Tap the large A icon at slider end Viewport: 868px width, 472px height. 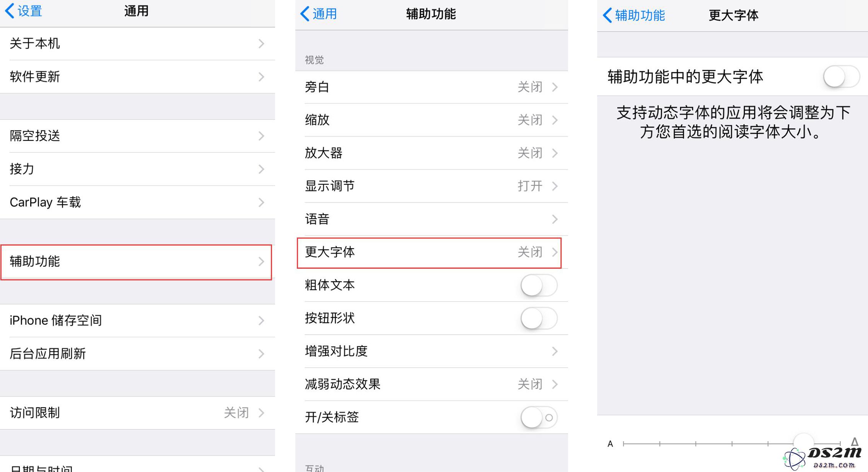pyautogui.click(x=854, y=442)
